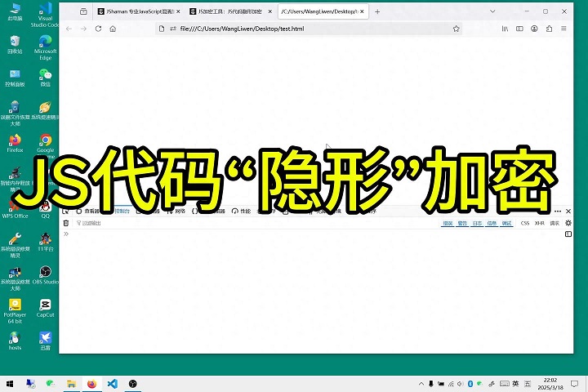Screen dimensions: 588x392
Task: Open File Explorer from the taskbar
Action: (71, 384)
